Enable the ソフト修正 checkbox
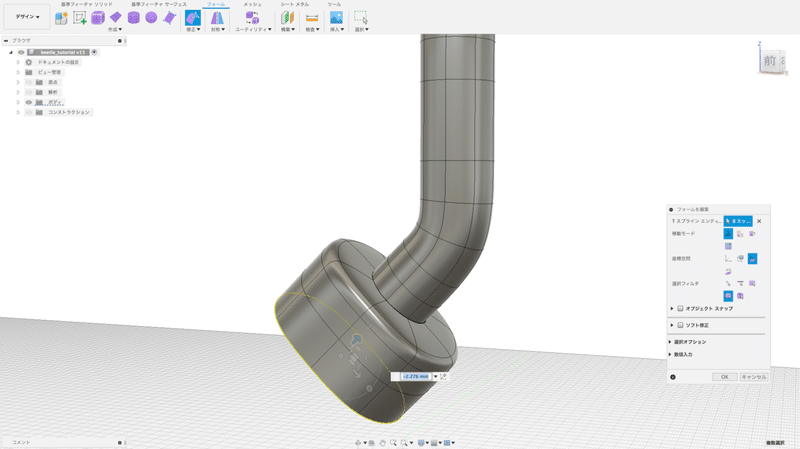This screenshot has height=449, width=800. coord(680,325)
